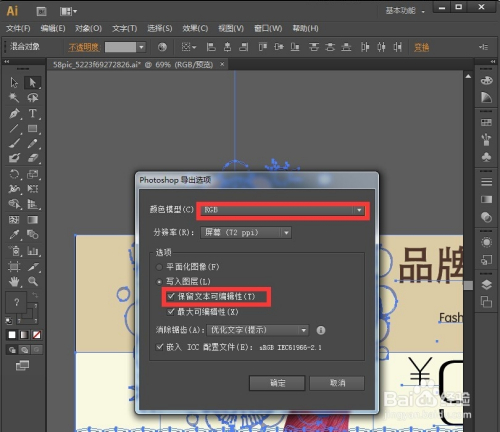Screen dimensions: 500x432
Task: Click the Recolor Artwork wheel icon
Action: (162, 47)
